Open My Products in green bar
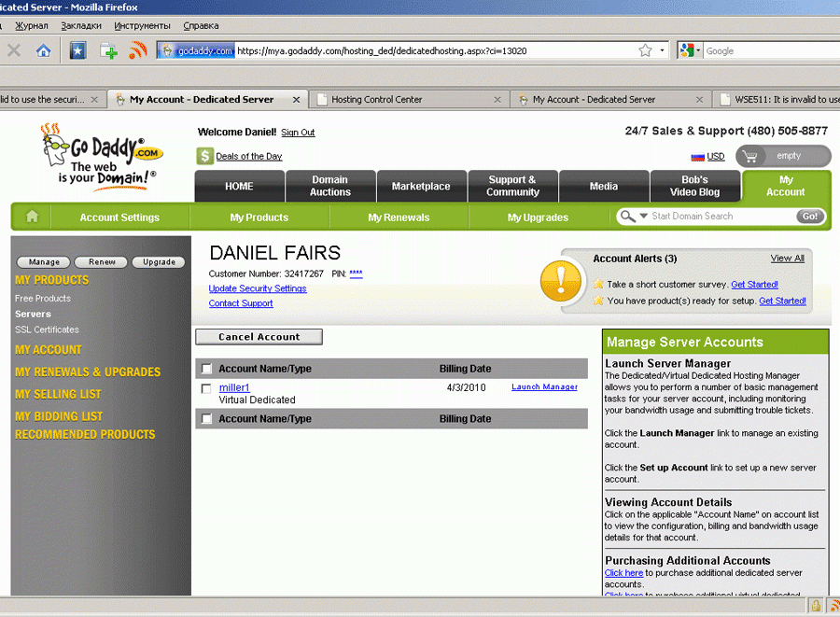This screenshot has height=617, width=840. pyautogui.click(x=259, y=217)
